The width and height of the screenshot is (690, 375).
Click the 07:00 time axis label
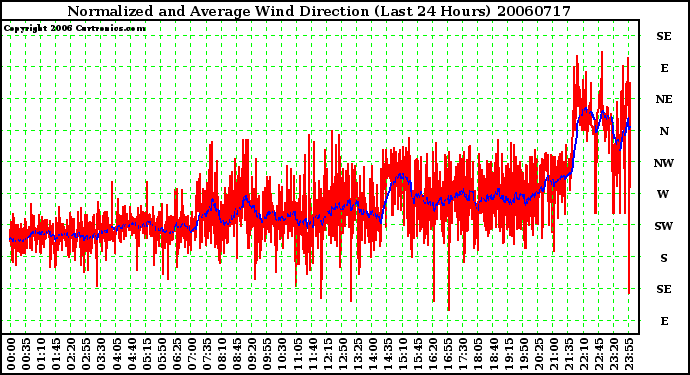click(192, 354)
